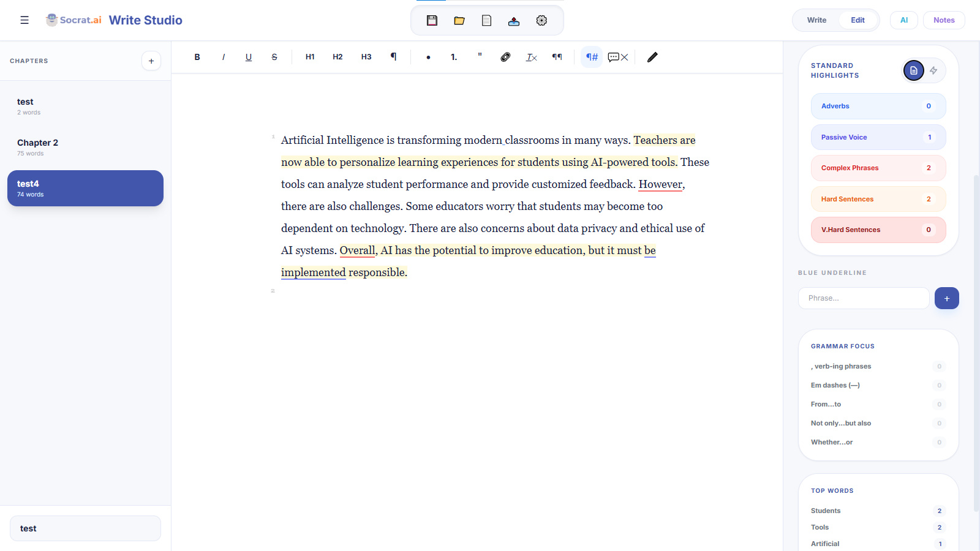Click the speech bubble with X icon
980x551 pixels.
617,57
